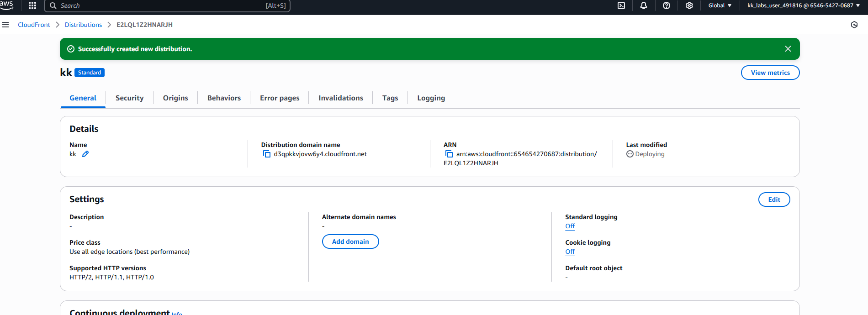
Task: Click the d3qpkkvjovw6y4.cloudfront.net domain text
Action: [x=320, y=154]
